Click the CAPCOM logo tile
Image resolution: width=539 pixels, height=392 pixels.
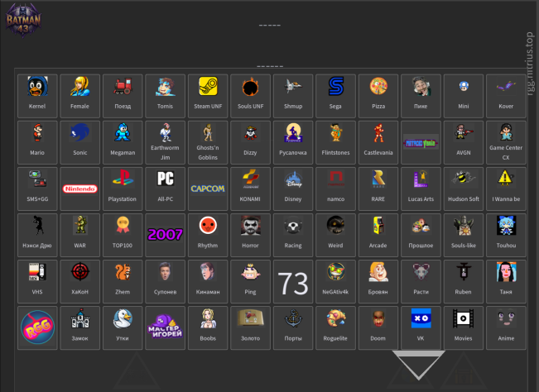pos(208,189)
